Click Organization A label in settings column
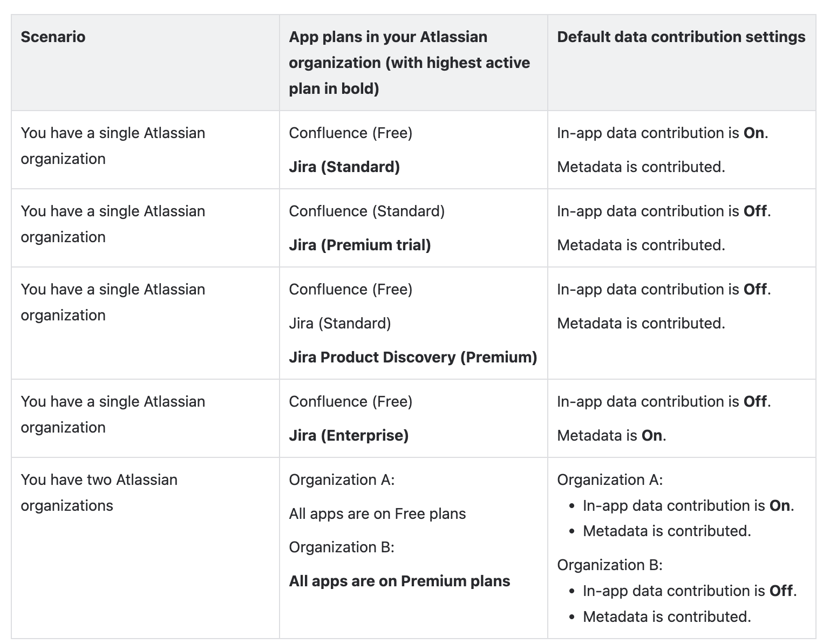Viewport: 830px width, 644px height. pos(610,479)
